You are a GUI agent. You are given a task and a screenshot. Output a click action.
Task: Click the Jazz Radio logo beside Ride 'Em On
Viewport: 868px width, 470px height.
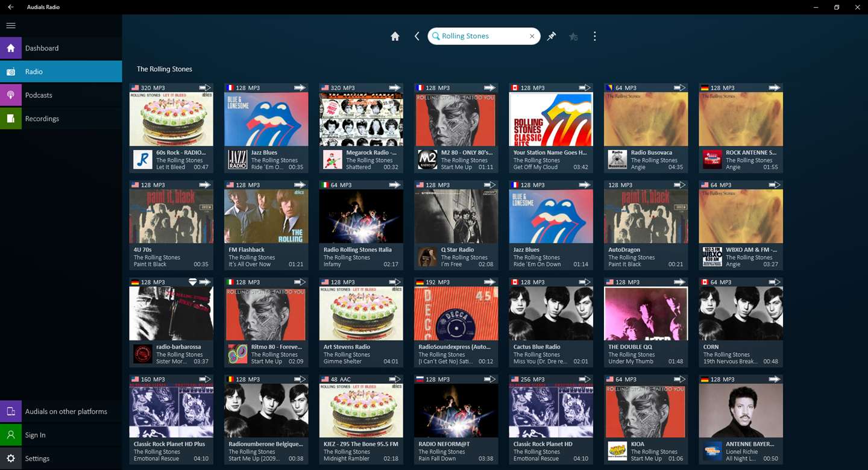coord(237,160)
